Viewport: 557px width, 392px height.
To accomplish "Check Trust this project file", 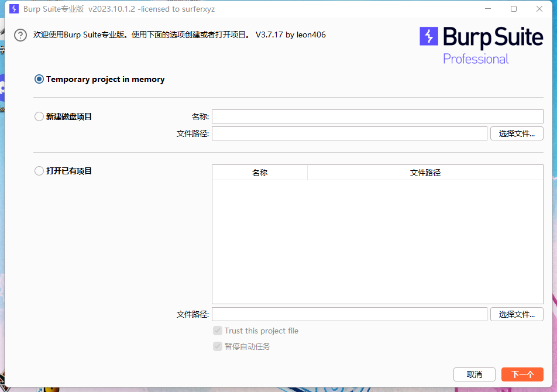I will (x=217, y=331).
